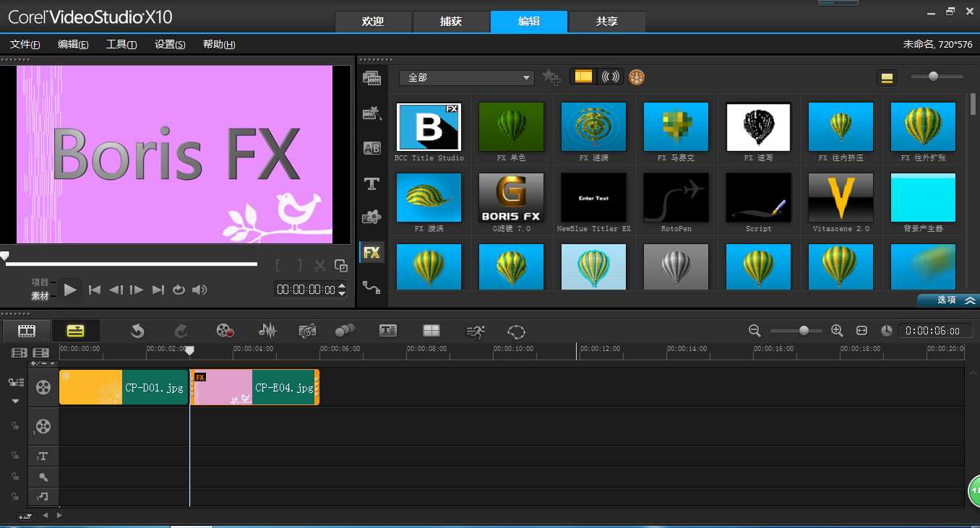Open the 文件 File menu
980x528 pixels.
click(25, 45)
